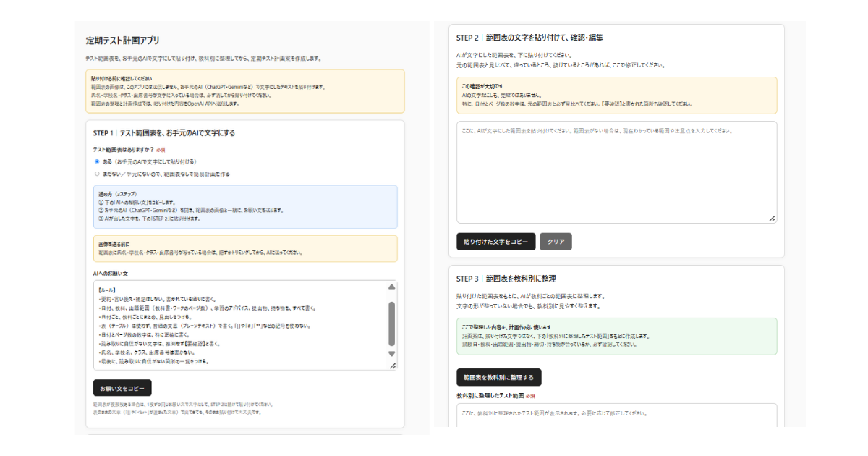
Task: Click the '画像を送る前に' warning title
Action: 114,244
